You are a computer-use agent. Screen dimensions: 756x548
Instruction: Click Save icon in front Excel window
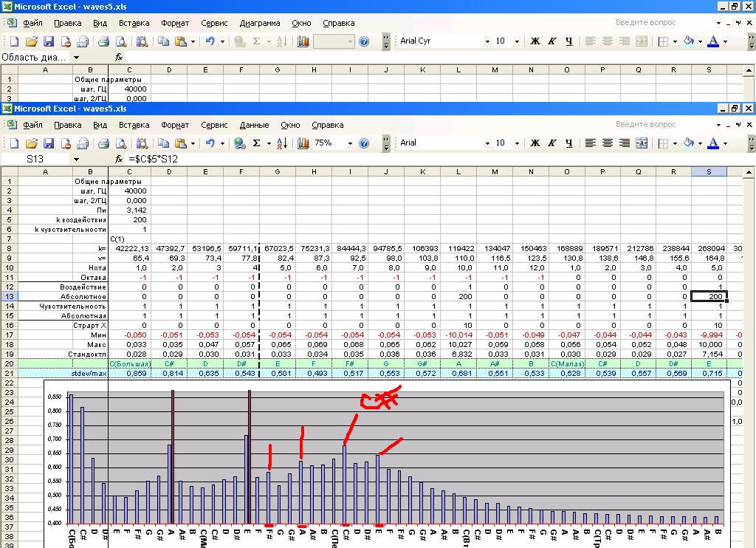pyautogui.click(x=49, y=143)
